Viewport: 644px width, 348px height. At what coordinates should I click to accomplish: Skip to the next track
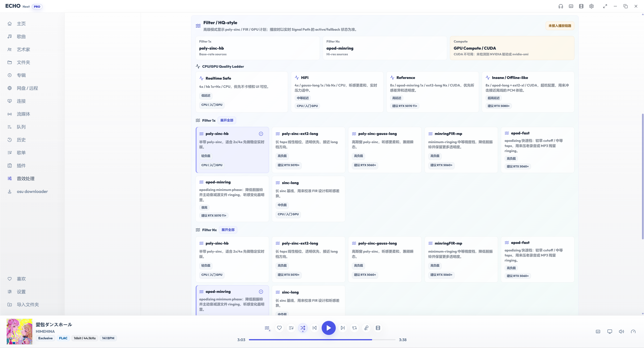click(x=343, y=328)
